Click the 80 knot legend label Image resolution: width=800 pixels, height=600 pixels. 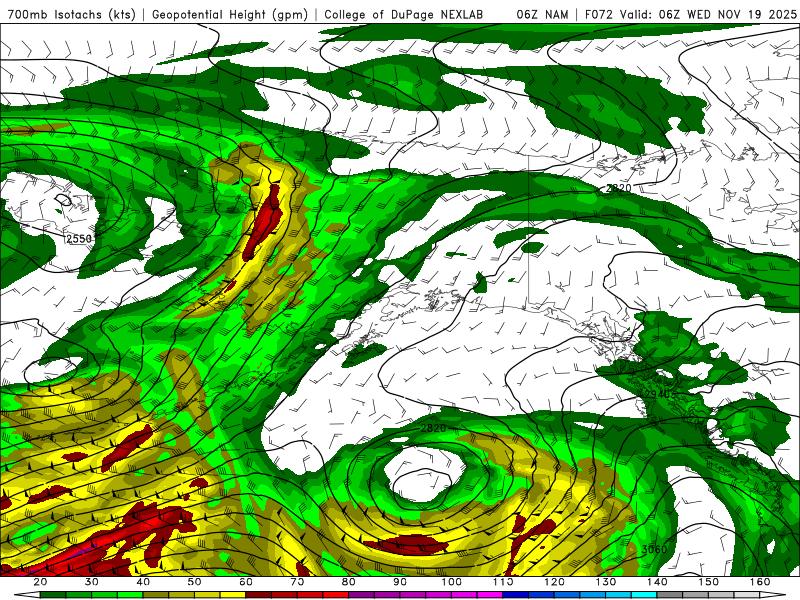[349, 582]
